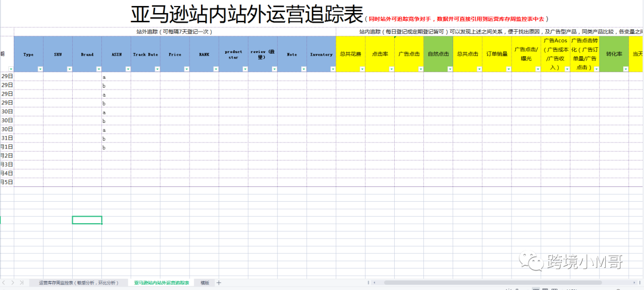
Task: Open the Inventory column filter arrow
Action: (333, 69)
